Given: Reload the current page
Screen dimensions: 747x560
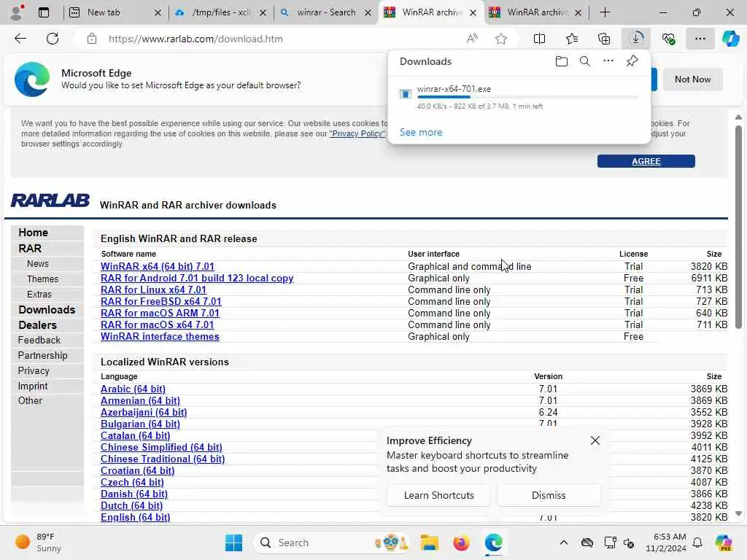Looking at the screenshot, I should [x=53, y=39].
